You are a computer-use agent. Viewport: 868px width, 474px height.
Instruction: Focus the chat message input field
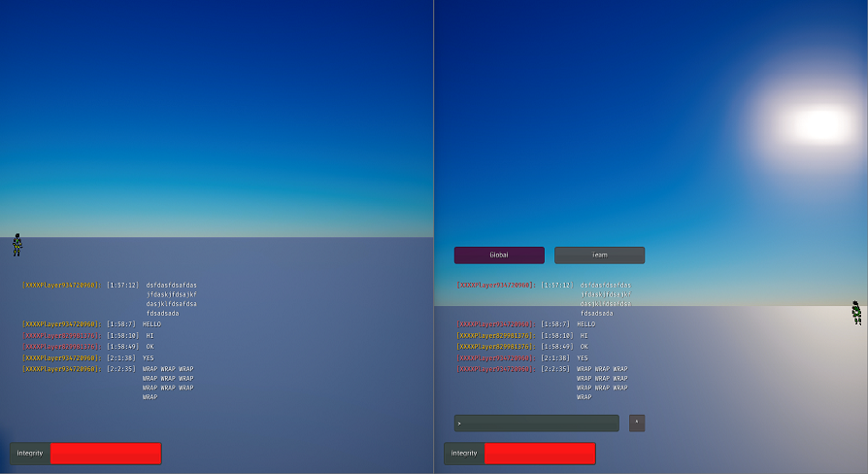point(536,423)
